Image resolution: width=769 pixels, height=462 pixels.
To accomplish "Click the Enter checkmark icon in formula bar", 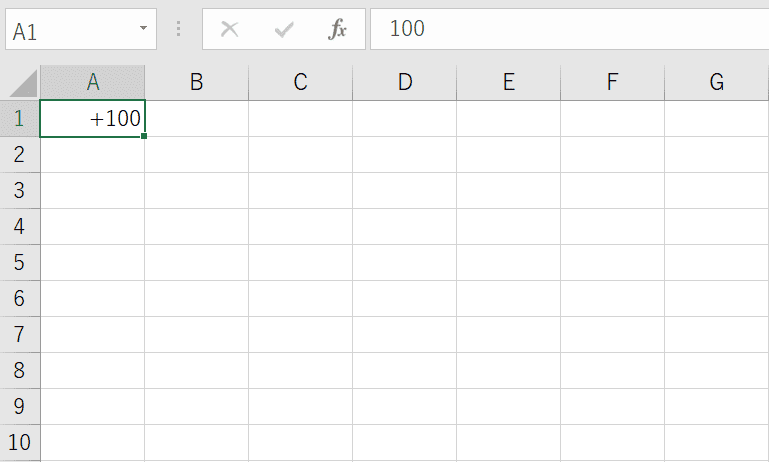I will pyautogui.click(x=284, y=29).
